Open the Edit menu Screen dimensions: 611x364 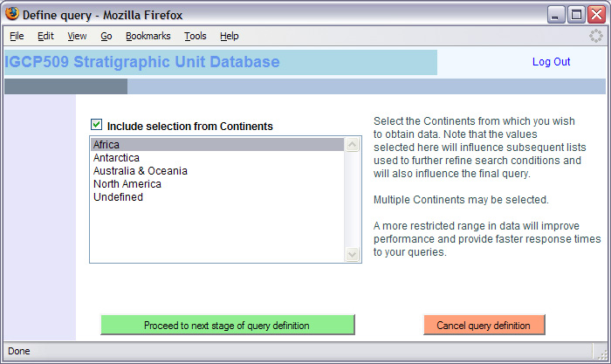point(45,37)
